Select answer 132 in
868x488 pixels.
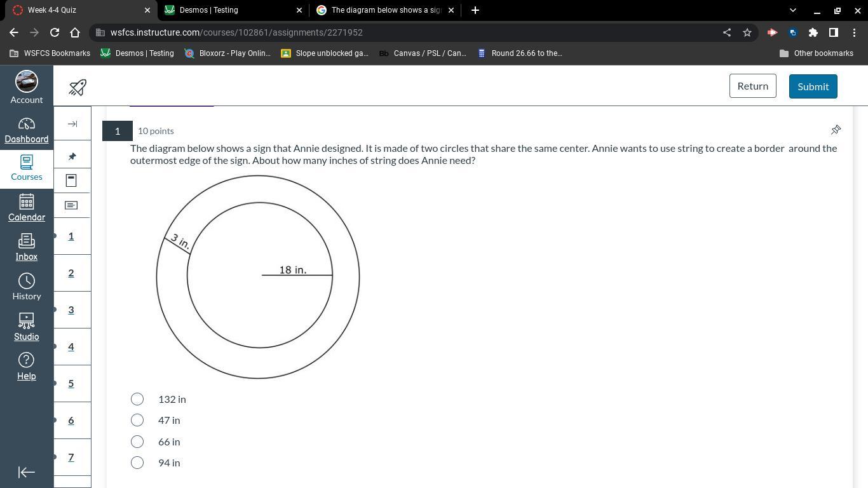pyautogui.click(x=137, y=399)
